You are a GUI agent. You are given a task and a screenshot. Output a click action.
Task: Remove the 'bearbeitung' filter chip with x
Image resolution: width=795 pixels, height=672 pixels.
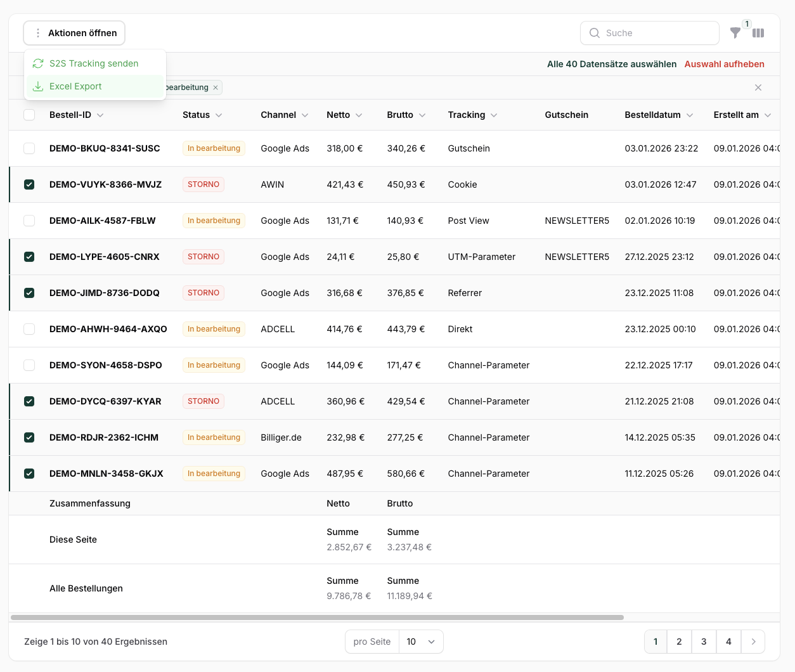216,87
